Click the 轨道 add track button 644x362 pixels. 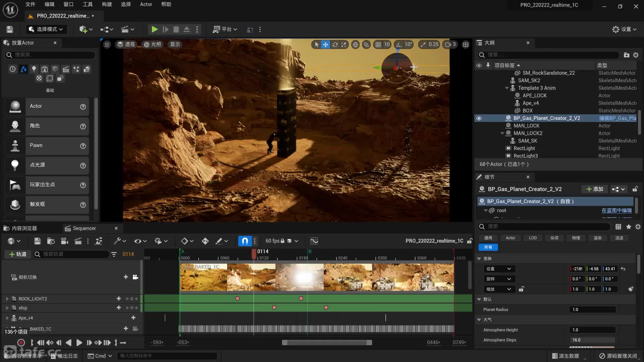pyautogui.click(x=18, y=254)
